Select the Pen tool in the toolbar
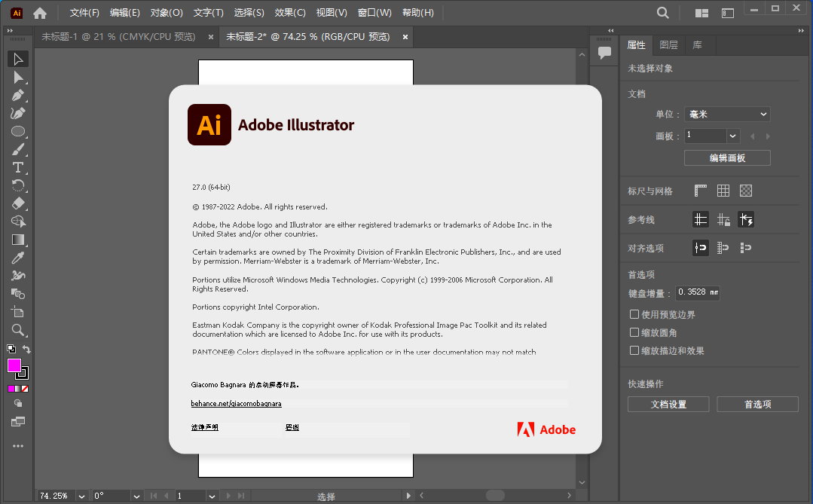 [18, 96]
